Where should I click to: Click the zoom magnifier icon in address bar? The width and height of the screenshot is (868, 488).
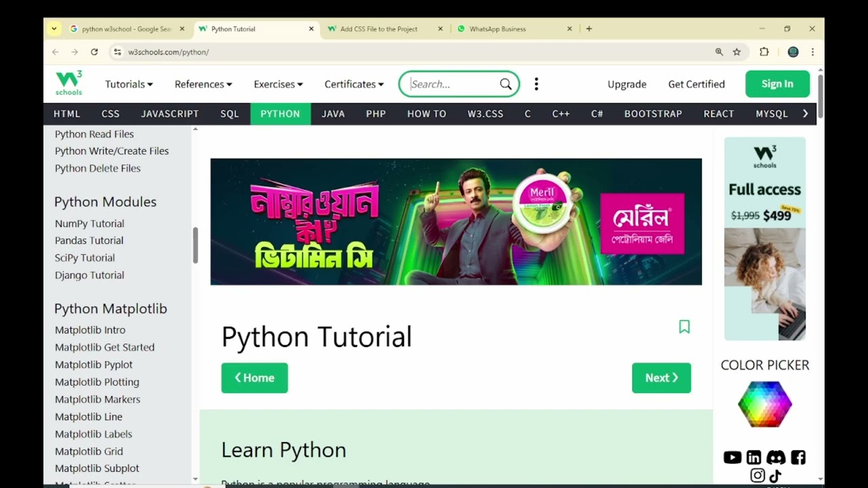pos(719,52)
